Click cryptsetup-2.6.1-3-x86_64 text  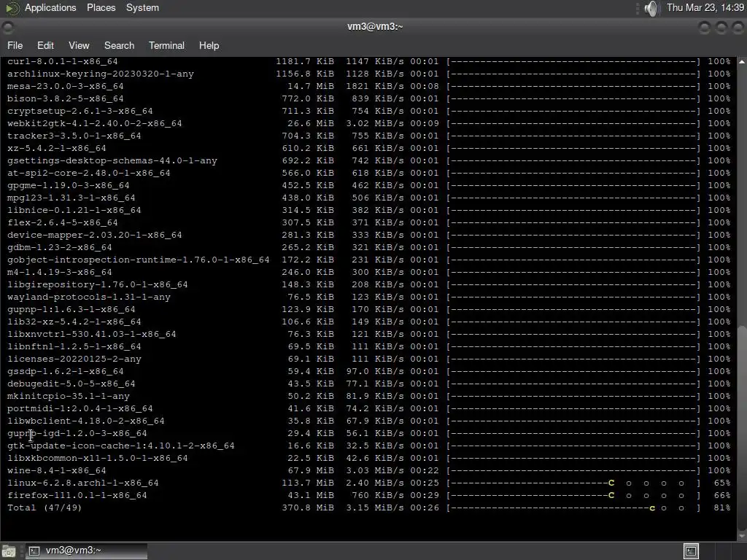(x=80, y=111)
